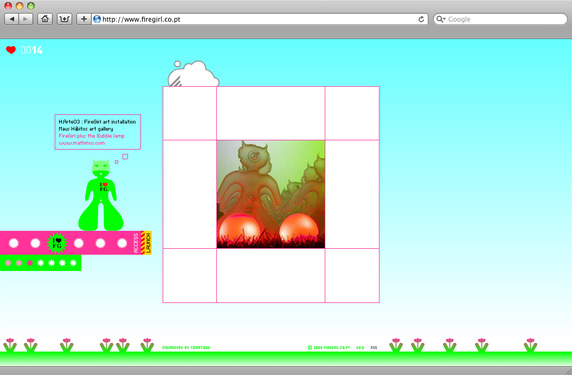Click the I love FG starburst badge
572x375 pixels.
pyautogui.click(x=57, y=243)
